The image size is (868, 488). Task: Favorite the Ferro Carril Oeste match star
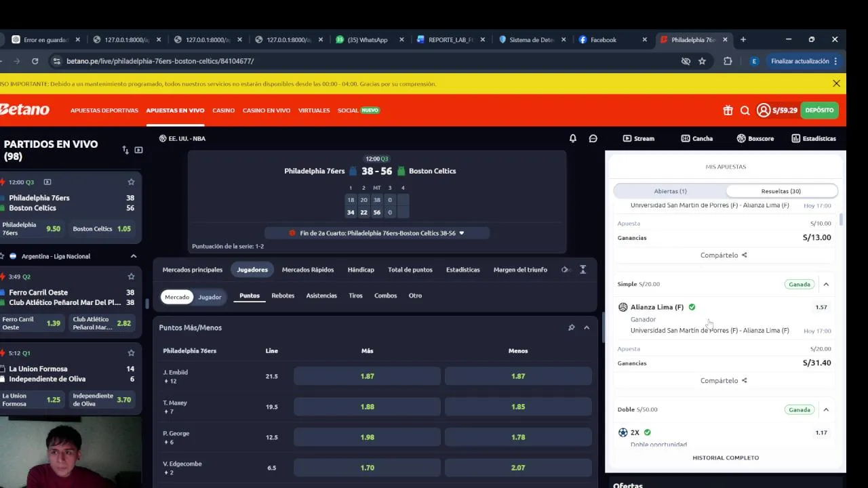(131, 277)
